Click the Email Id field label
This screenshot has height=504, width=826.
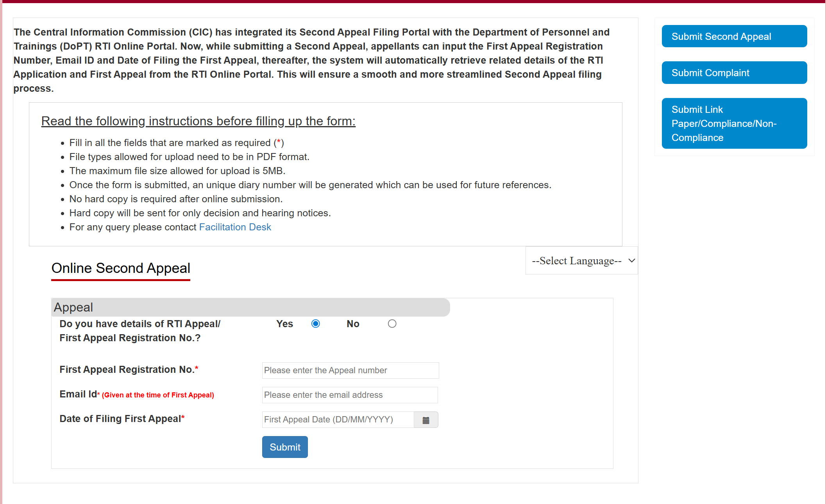(78, 394)
